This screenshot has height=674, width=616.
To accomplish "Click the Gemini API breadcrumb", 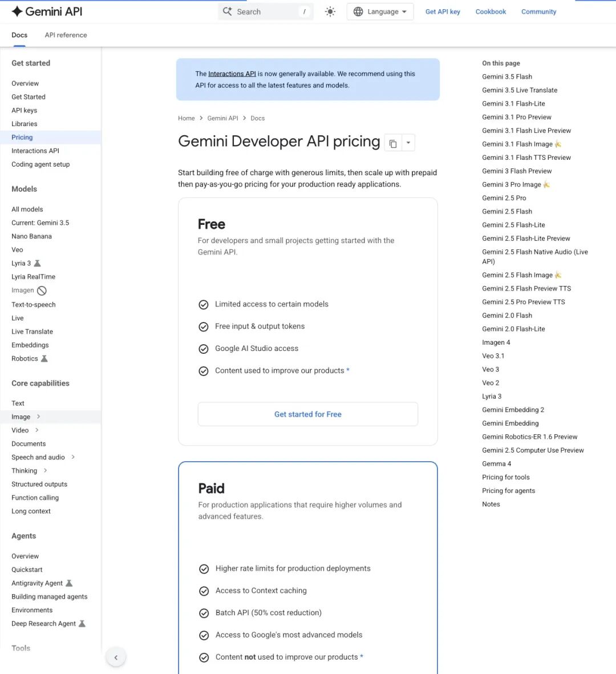I will (x=222, y=118).
